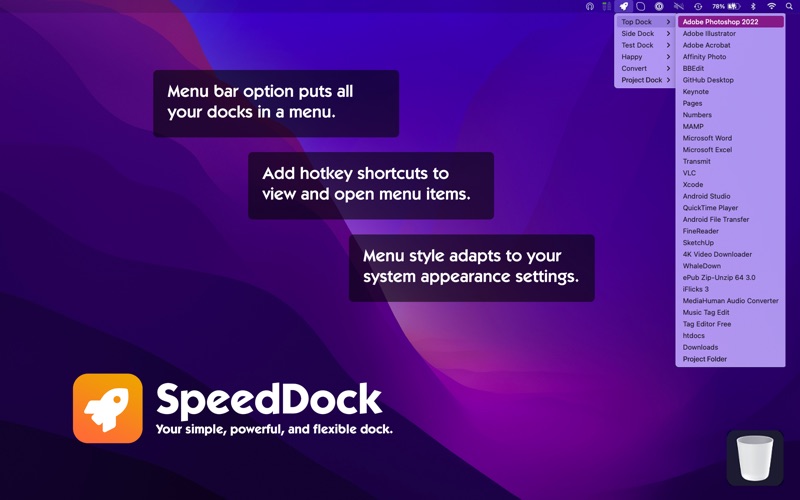This screenshot has height=500, width=800.
Task: Launch Microsoft Word from the submenu
Action: click(x=731, y=138)
